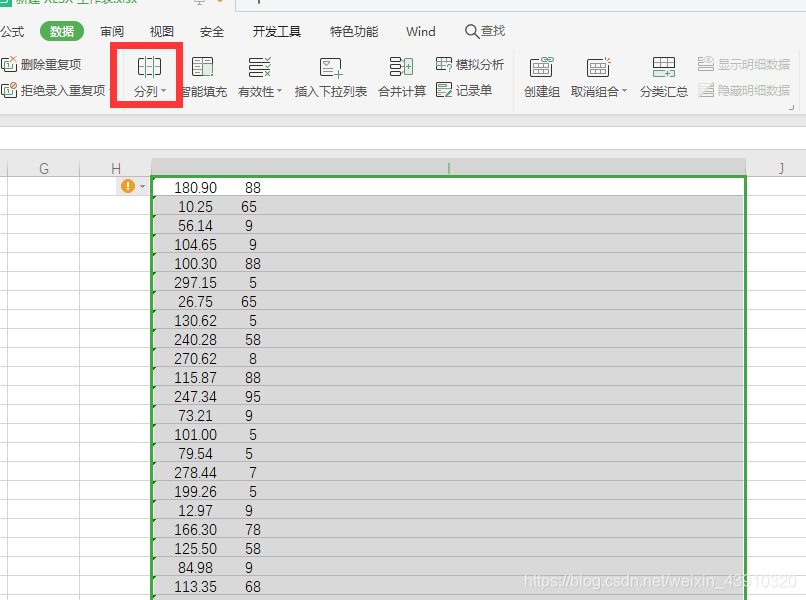This screenshot has height=600, width=806.
Task: Open the error warning dropdown arrow
Action: coord(142,186)
